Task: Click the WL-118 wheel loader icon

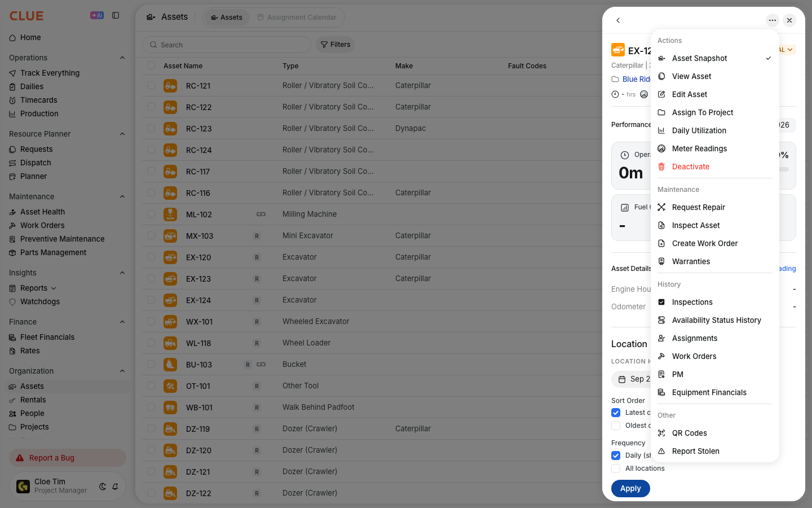Action: (x=170, y=343)
